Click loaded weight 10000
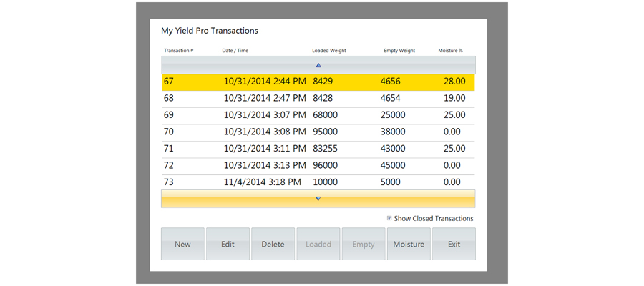This screenshot has height=286, width=644. 325,182
